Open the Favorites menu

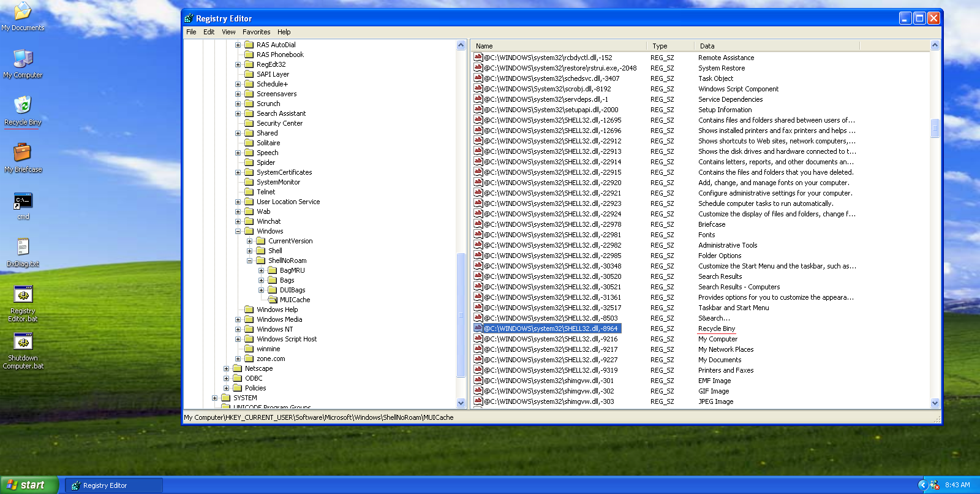pyautogui.click(x=256, y=32)
